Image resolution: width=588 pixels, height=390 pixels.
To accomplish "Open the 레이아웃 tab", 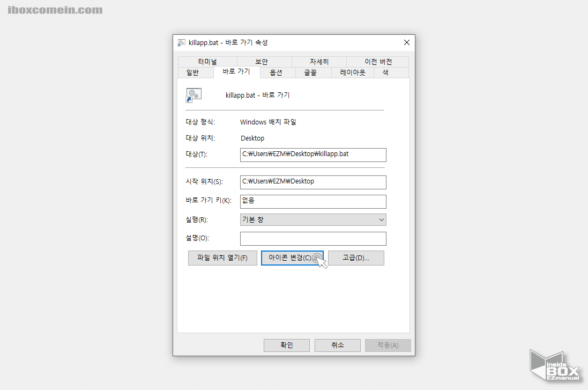I will coord(352,72).
